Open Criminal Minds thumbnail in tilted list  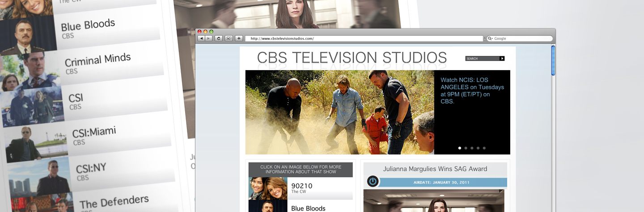pos(30,71)
